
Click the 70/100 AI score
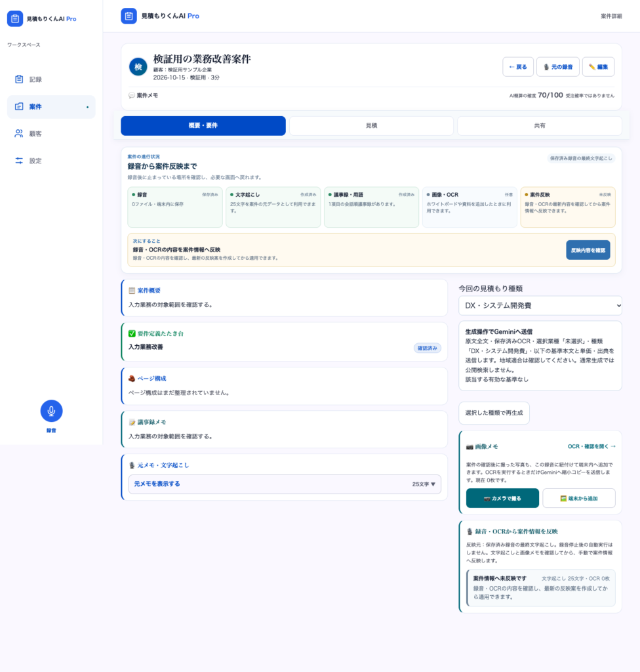pyautogui.click(x=550, y=95)
